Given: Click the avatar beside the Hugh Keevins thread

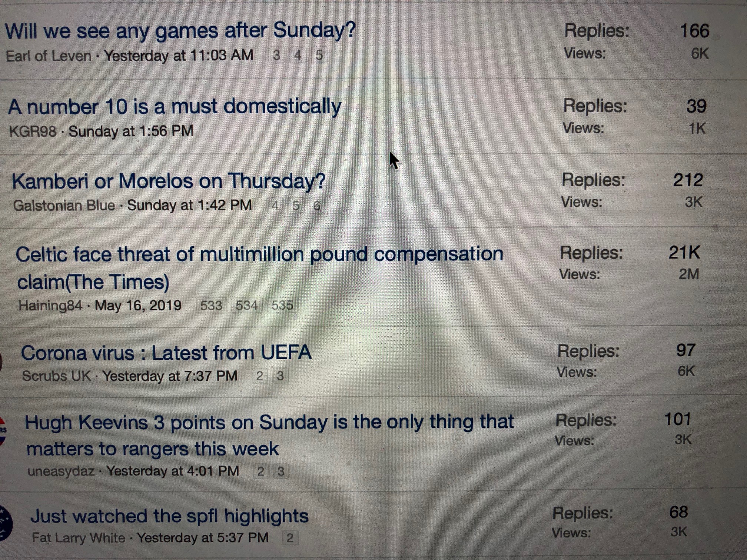Looking at the screenshot, I should pyautogui.click(x=3, y=430).
